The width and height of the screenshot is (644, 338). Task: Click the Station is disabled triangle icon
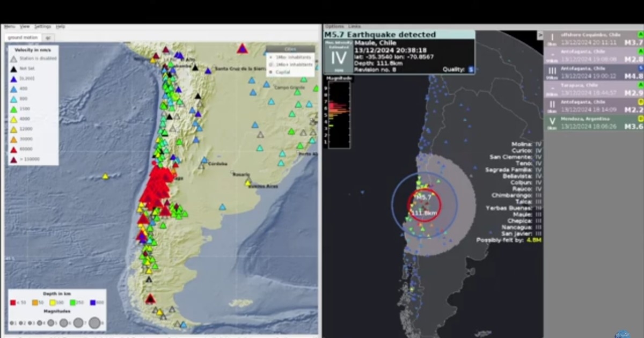tap(14, 59)
